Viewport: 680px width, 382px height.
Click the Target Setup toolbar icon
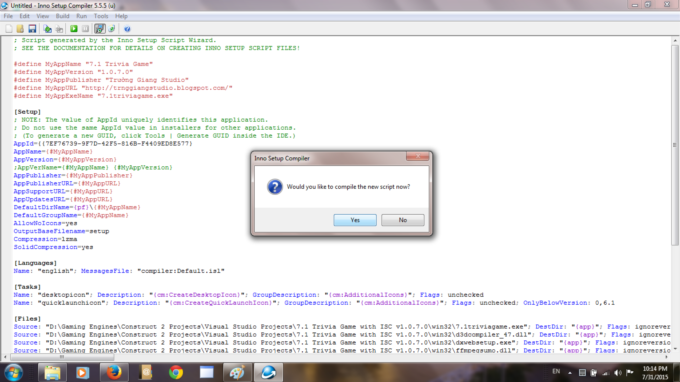tap(100, 29)
